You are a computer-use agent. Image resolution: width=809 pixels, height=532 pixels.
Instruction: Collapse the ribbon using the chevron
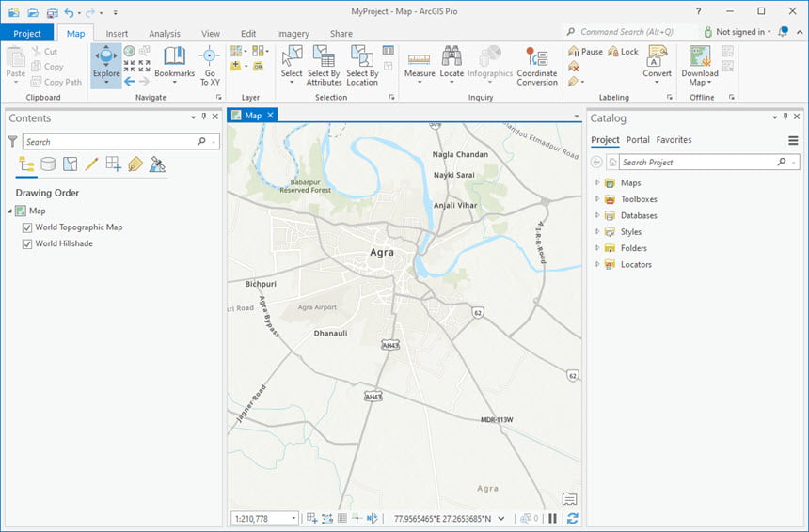[x=800, y=32]
